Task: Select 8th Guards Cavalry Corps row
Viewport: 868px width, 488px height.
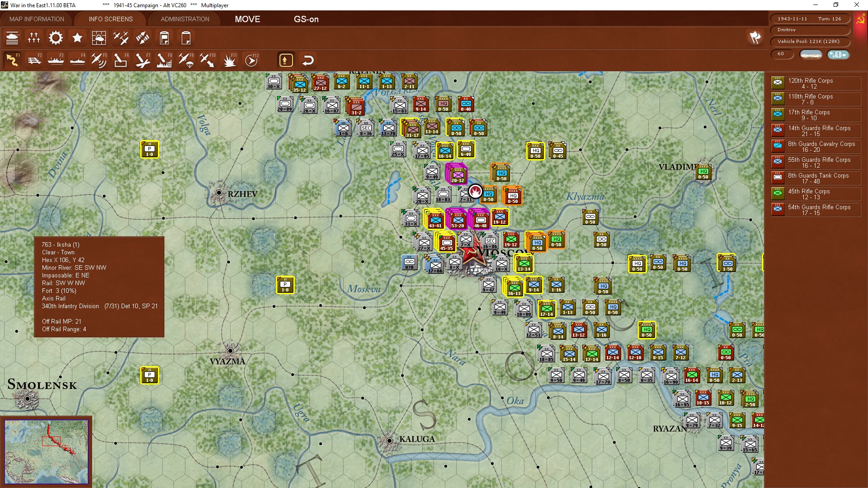Action: [816, 146]
